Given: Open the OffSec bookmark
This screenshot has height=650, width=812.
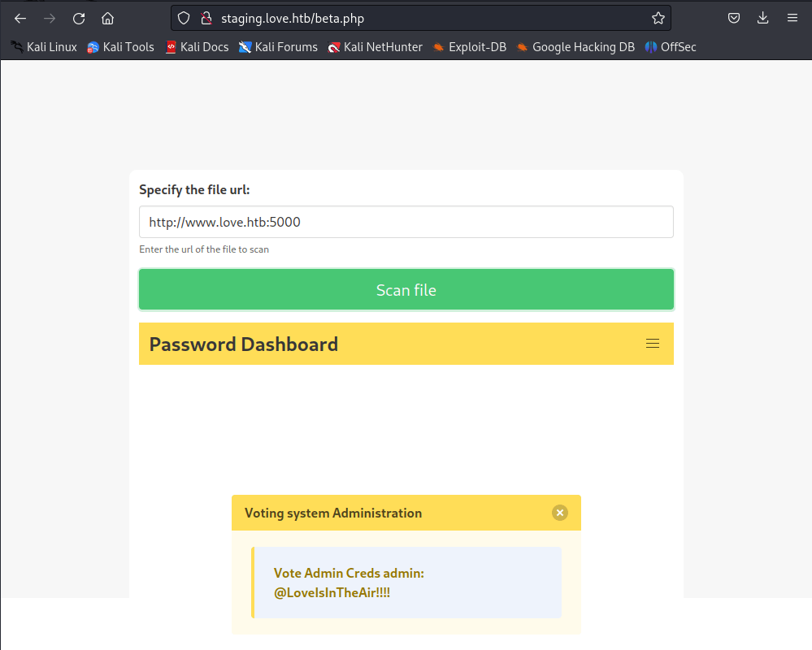Looking at the screenshot, I should click(x=670, y=47).
